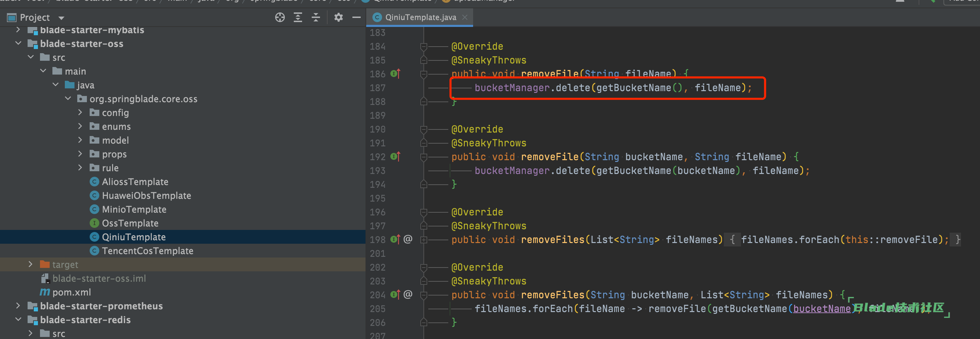Collapse the main folder

(43, 71)
